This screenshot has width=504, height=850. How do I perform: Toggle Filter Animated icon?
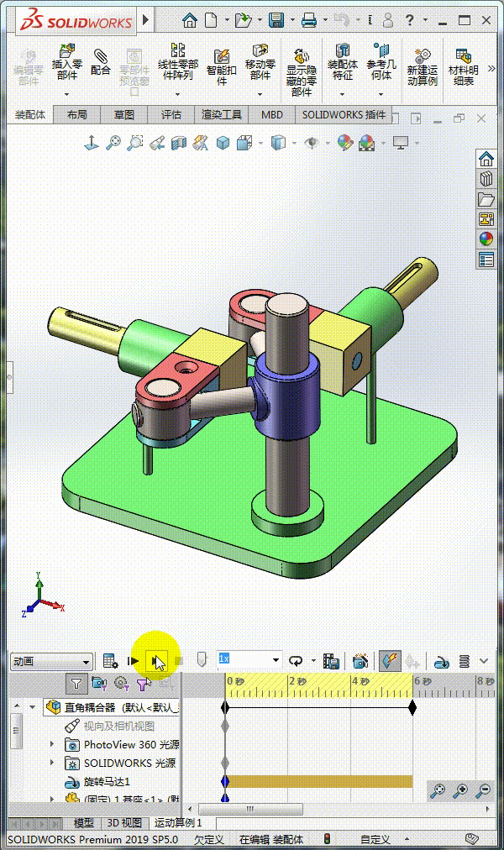click(x=99, y=685)
